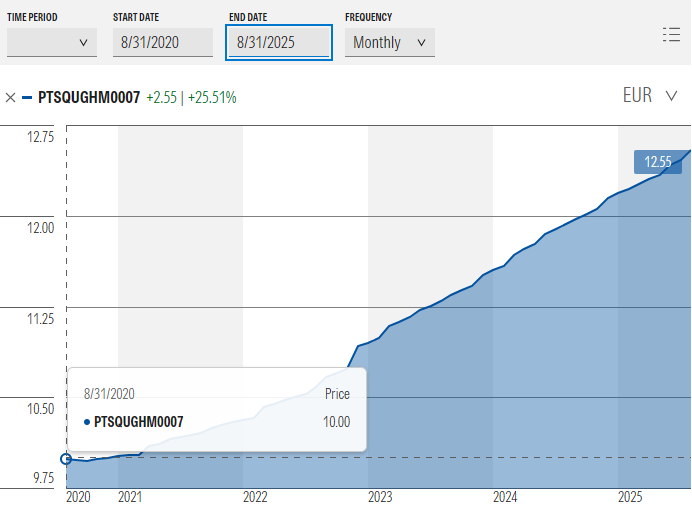Viewport: 692px width, 509px height.
Task: Click the 12.00 y-axis label
Action: click(41, 228)
